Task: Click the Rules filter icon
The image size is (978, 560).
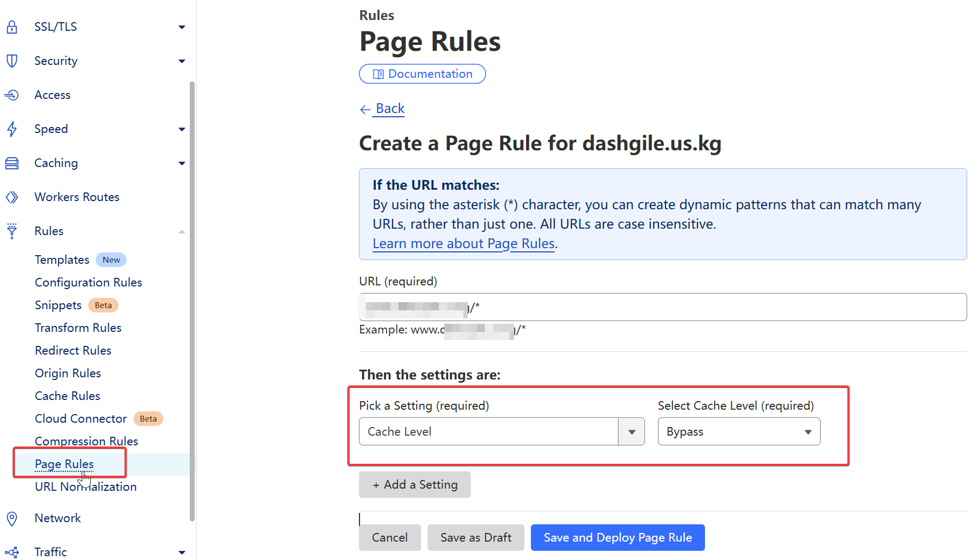Action: point(12,231)
